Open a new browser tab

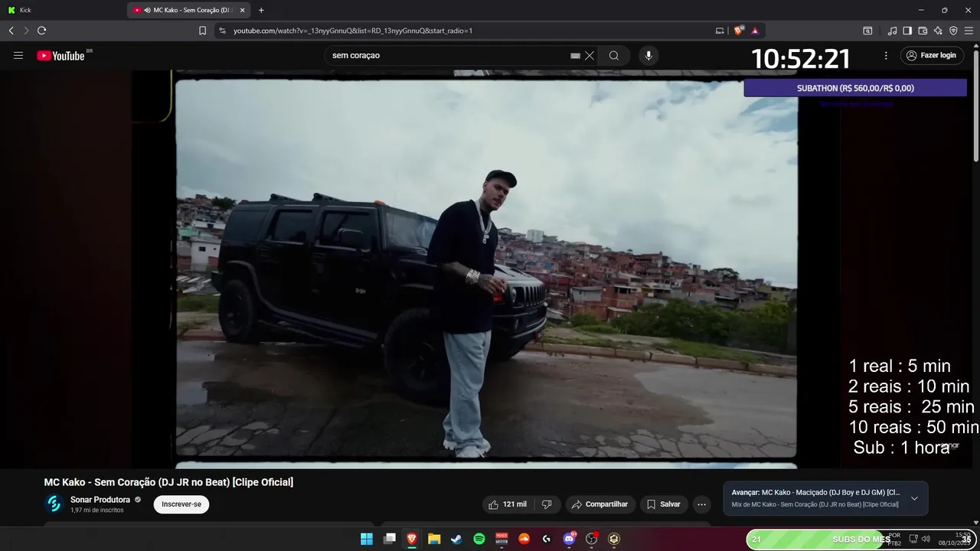(261, 10)
